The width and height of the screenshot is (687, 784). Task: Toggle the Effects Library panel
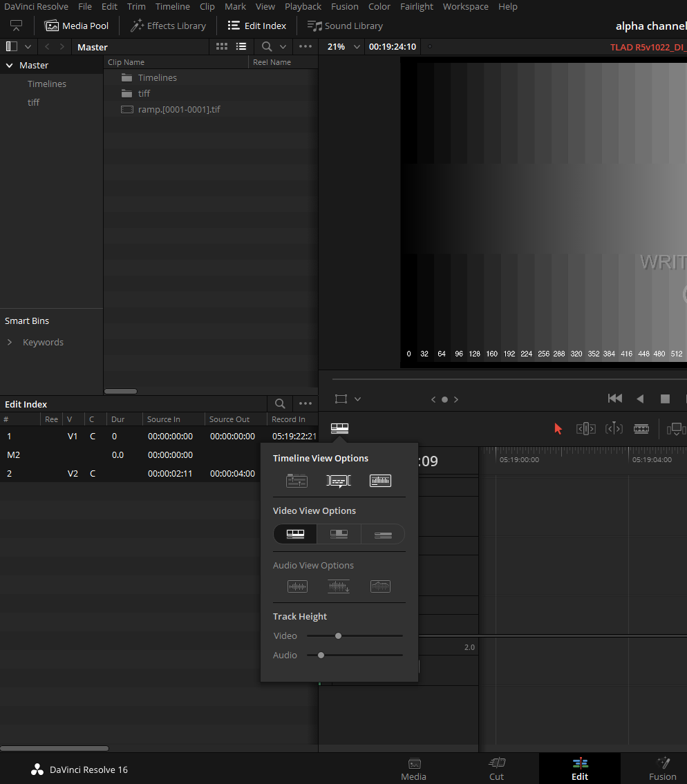[x=168, y=26]
